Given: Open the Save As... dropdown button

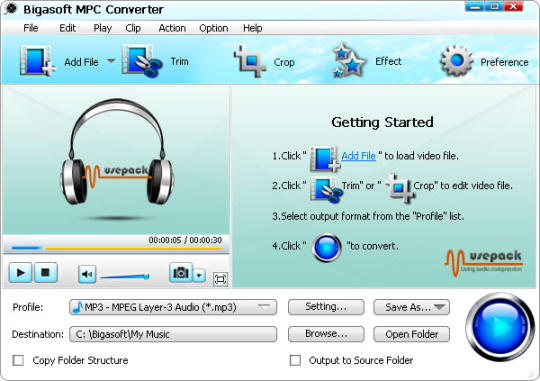Looking at the screenshot, I should [412, 307].
